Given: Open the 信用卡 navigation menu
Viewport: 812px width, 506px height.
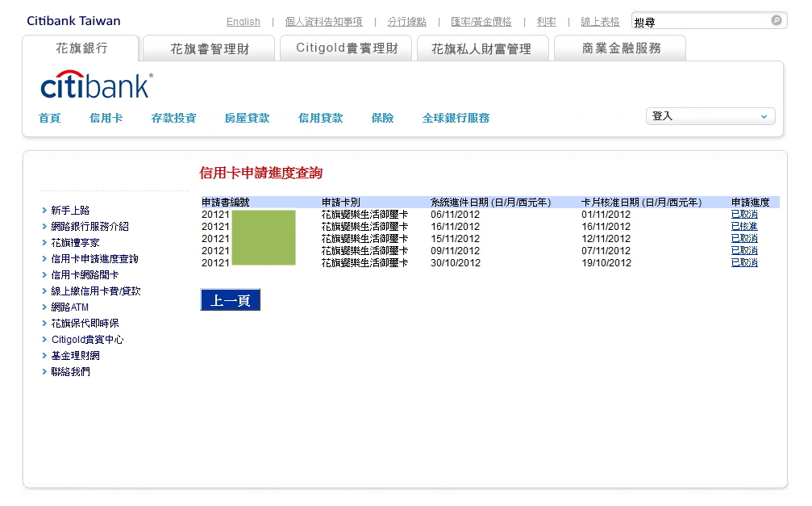Looking at the screenshot, I should click(106, 118).
